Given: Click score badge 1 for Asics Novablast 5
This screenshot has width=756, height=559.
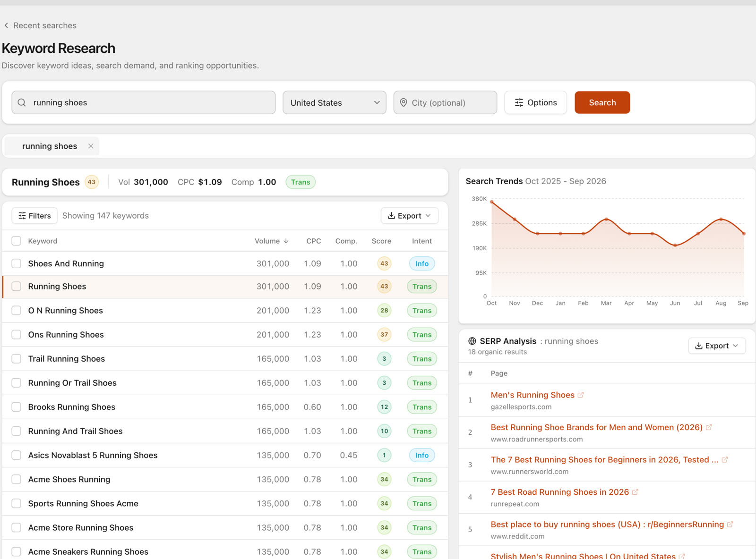Looking at the screenshot, I should (x=384, y=455).
